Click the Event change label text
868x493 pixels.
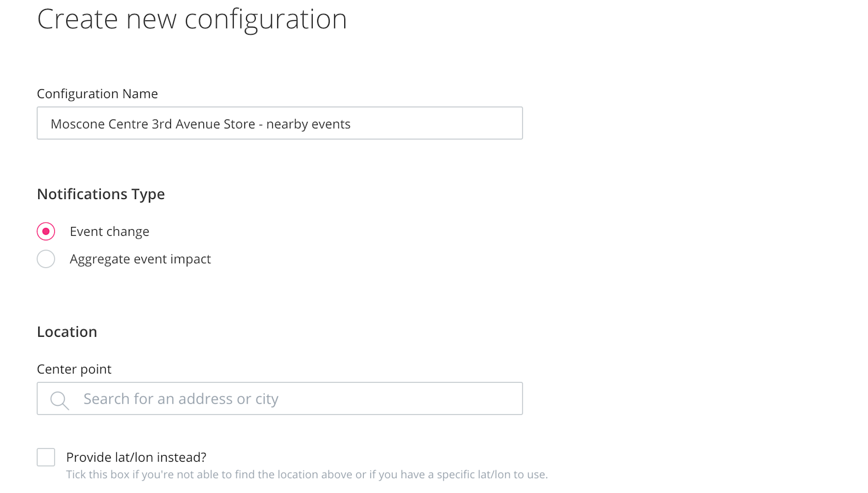109,231
